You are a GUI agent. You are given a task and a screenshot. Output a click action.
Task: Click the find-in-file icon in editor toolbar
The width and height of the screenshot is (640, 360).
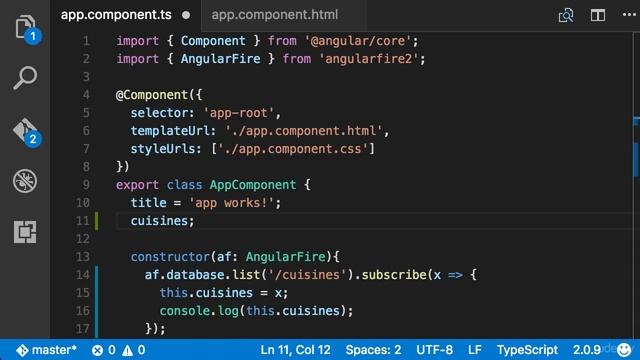click(x=566, y=16)
